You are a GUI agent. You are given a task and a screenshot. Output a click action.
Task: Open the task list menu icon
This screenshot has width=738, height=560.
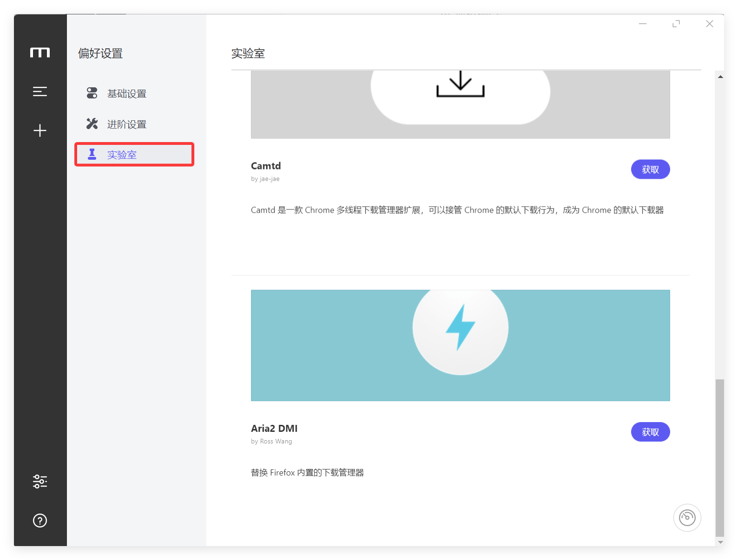click(40, 91)
